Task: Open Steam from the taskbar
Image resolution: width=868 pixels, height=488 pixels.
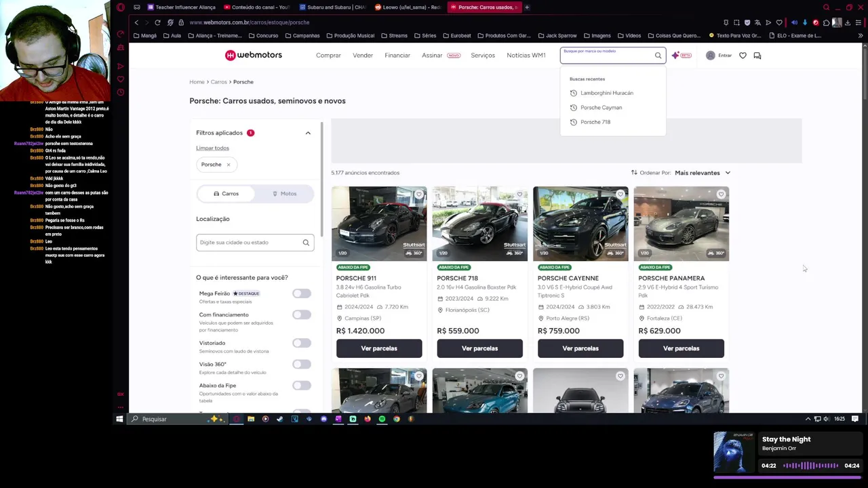Action: pyautogui.click(x=279, y=419)
